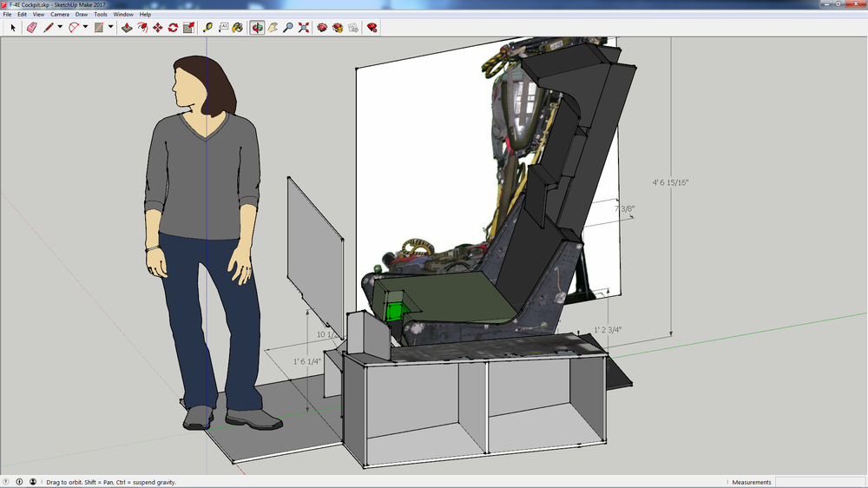This screenshot has height=488, width=868.
Task: Select the Tape Measure tool
Action: 207,28
